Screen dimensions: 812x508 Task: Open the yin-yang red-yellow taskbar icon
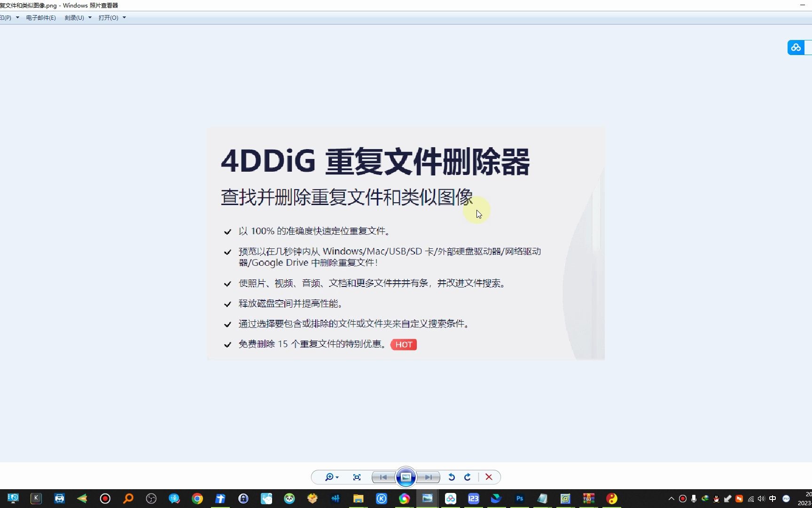pos(612,499)
